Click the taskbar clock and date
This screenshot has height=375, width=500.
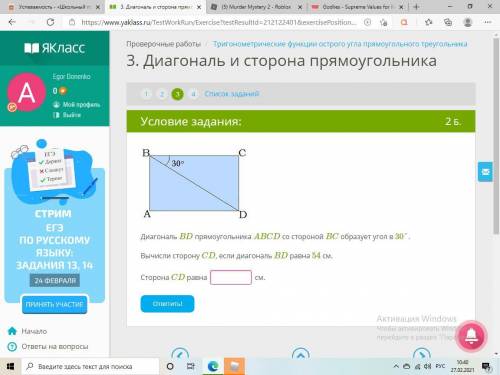(x=462, y=366)
